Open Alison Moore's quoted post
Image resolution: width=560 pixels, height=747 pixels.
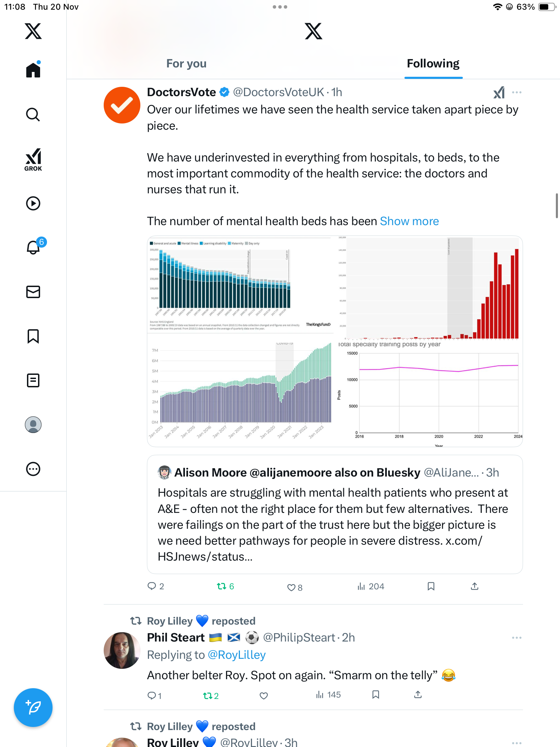click(x=335, y=515)
